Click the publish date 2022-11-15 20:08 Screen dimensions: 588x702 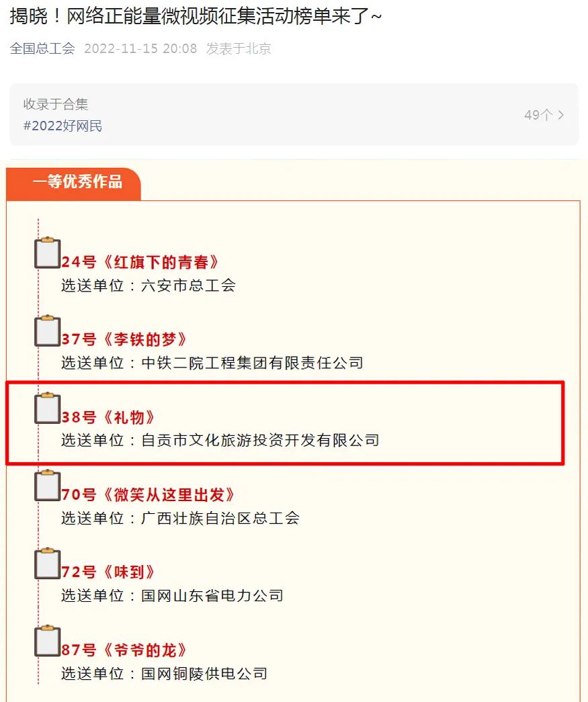(x=140, y=48)
